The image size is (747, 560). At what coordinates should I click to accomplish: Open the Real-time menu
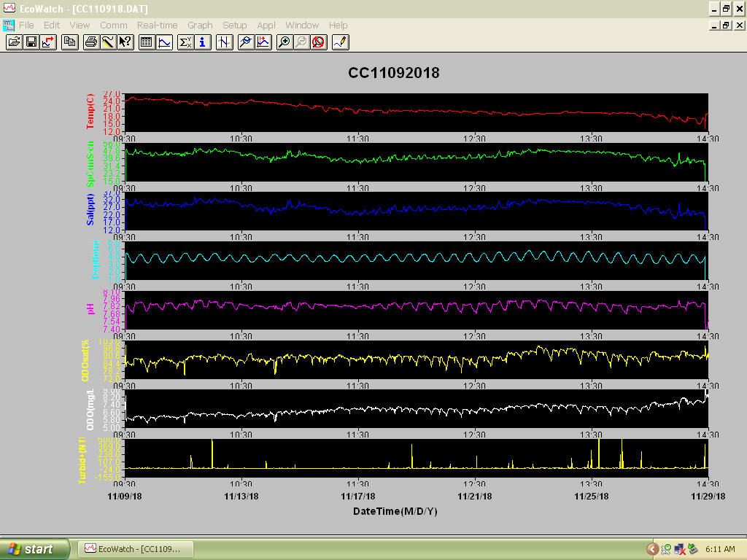158,26
